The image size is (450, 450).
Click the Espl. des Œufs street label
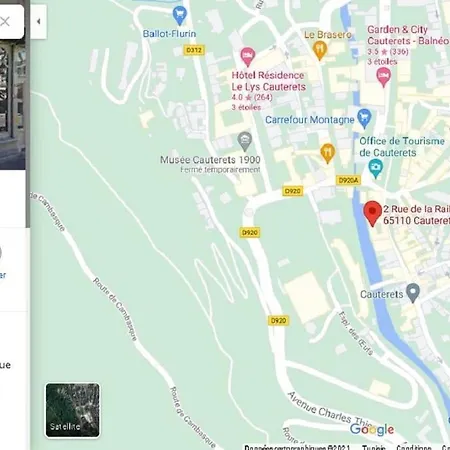tap(356, 333)
